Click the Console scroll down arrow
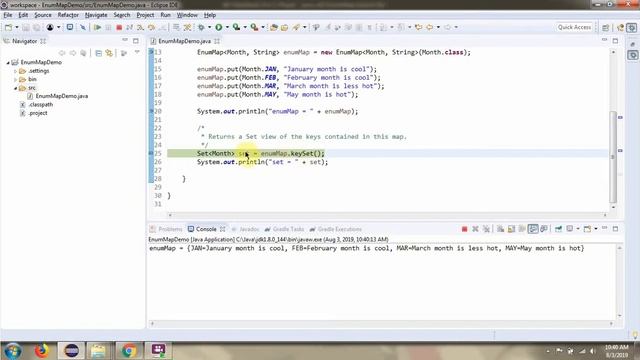640x360 pixels. click(620, 316)
